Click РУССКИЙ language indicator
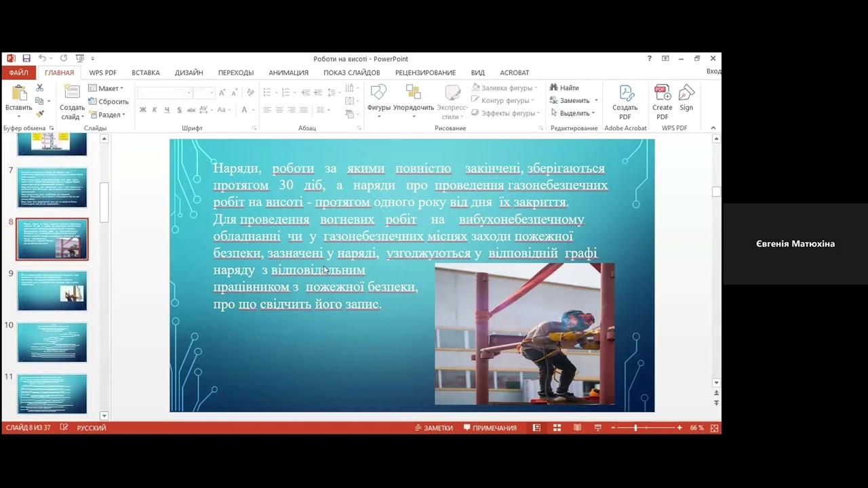This screenshot has width=868, height=488. pos(92,428)
